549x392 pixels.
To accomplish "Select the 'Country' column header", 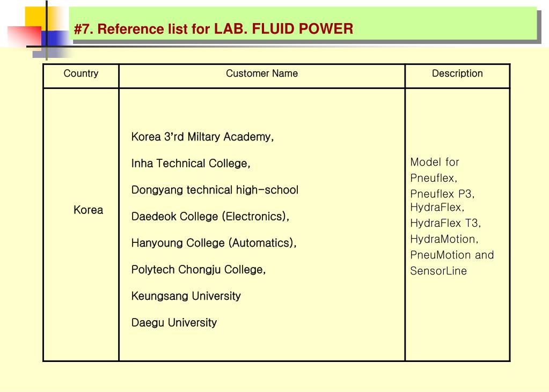I will (81, 73).
